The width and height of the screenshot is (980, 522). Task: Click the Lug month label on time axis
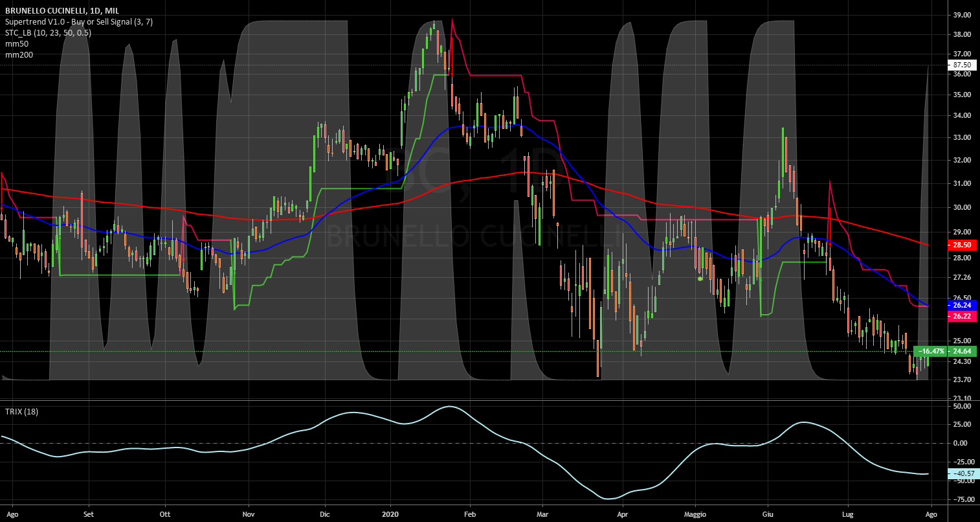click(x=847, y=515)
